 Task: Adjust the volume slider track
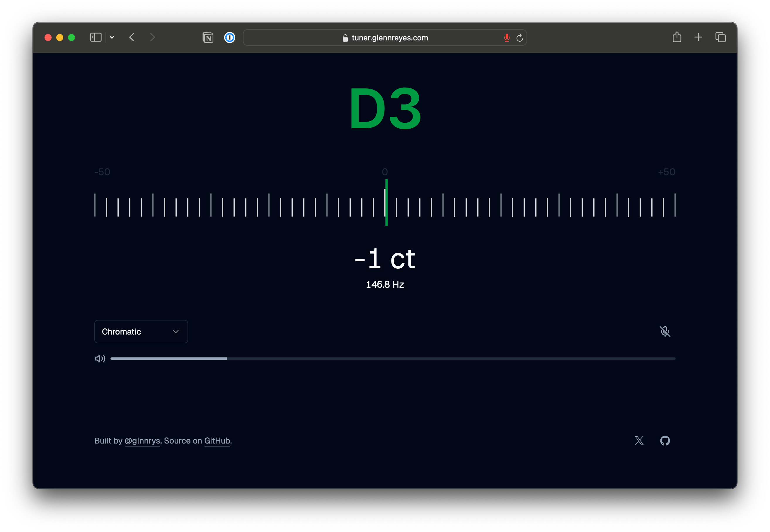click(393, 359)
